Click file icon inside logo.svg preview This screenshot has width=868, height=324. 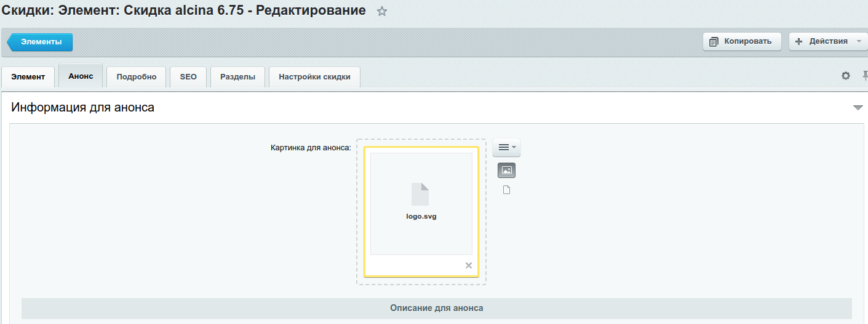(x=420, y=194)
